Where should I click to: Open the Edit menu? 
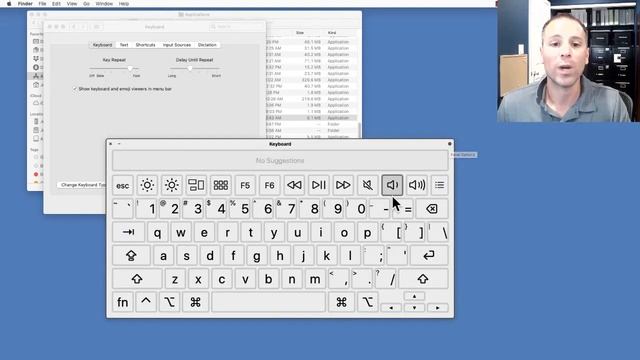tap(56, 4)
